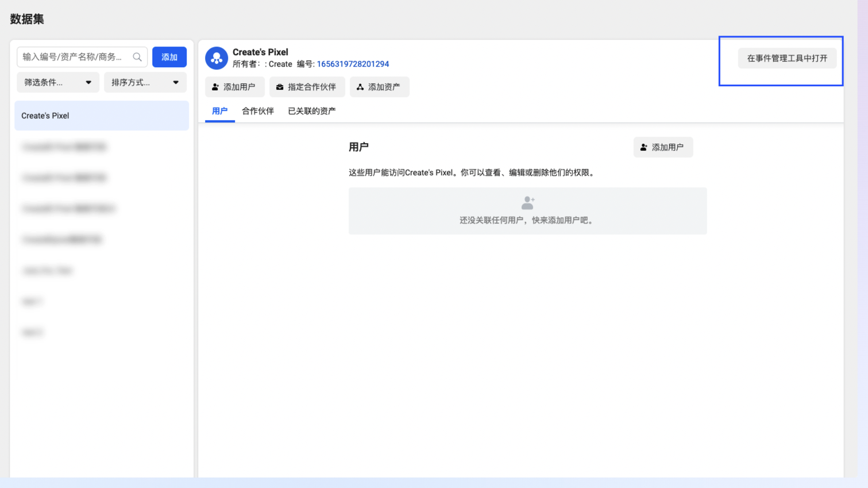Click 添加用户 button under the pixel header
This screenshot has height=488, width=868.
(x=235, y=87)
